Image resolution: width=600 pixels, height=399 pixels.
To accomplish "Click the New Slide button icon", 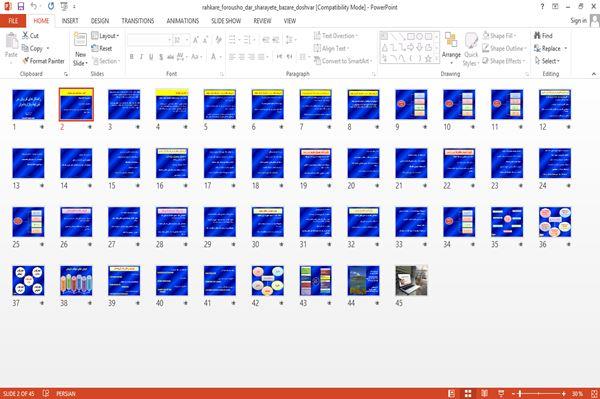I will [x=80, y=40].
